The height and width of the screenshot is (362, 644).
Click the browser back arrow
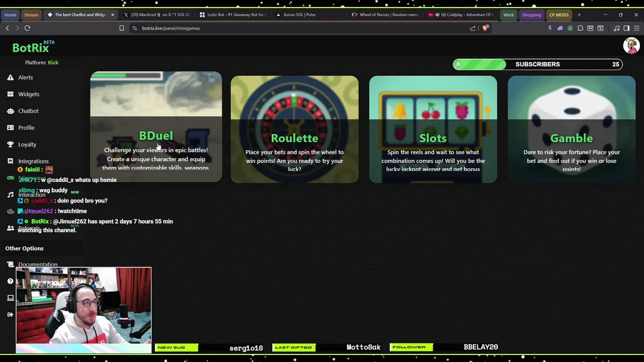pyautogui.click(x=7, y=28)
